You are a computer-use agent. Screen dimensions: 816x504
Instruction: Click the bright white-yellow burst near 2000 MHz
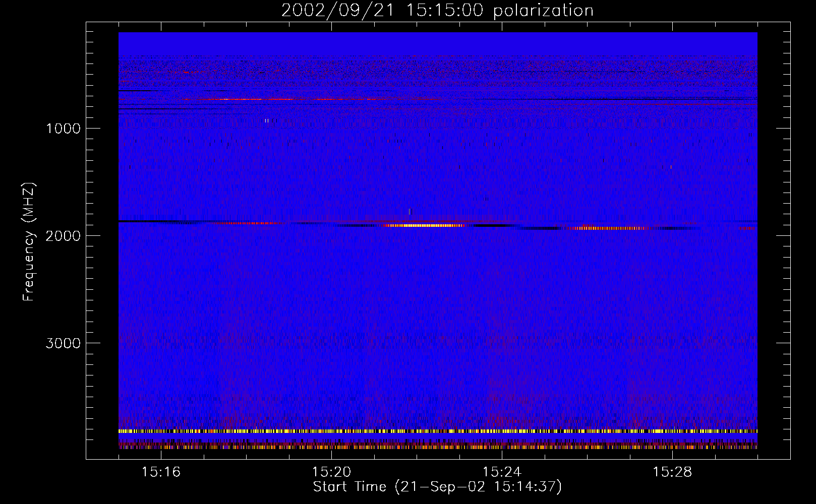425,225
